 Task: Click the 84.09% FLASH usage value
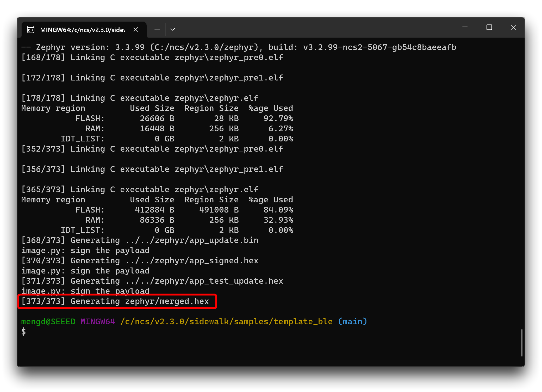(x=278, y=210)
